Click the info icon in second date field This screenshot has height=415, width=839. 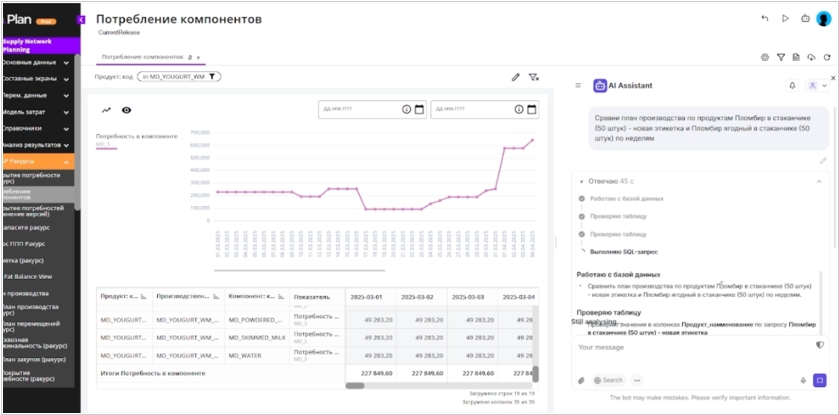point(518,109)
